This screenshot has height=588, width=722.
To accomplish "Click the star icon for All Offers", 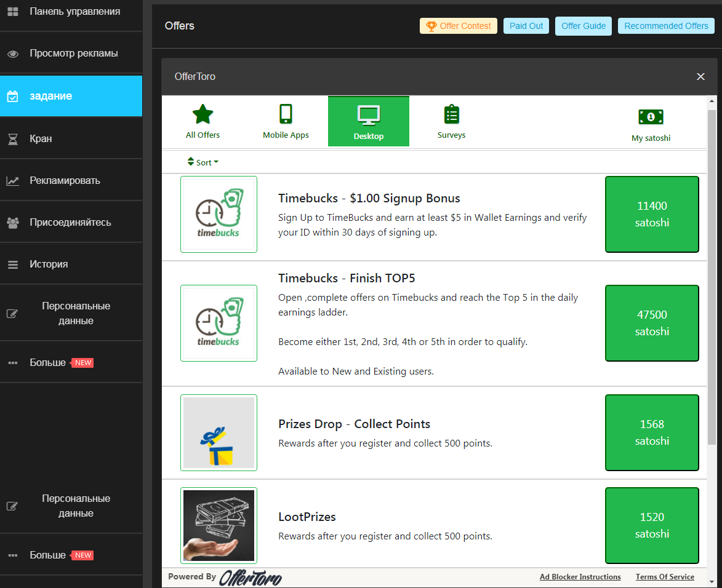I will coord(203,114).
